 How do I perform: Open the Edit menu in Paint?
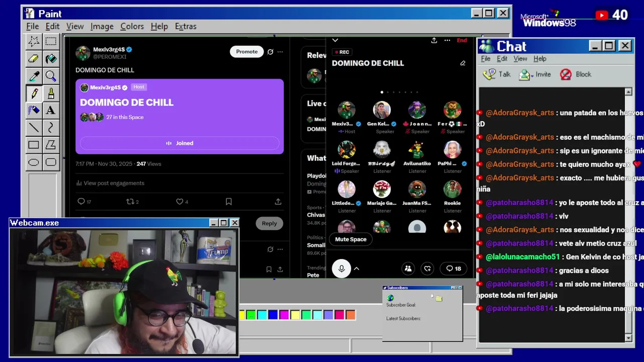pos(52,26)
